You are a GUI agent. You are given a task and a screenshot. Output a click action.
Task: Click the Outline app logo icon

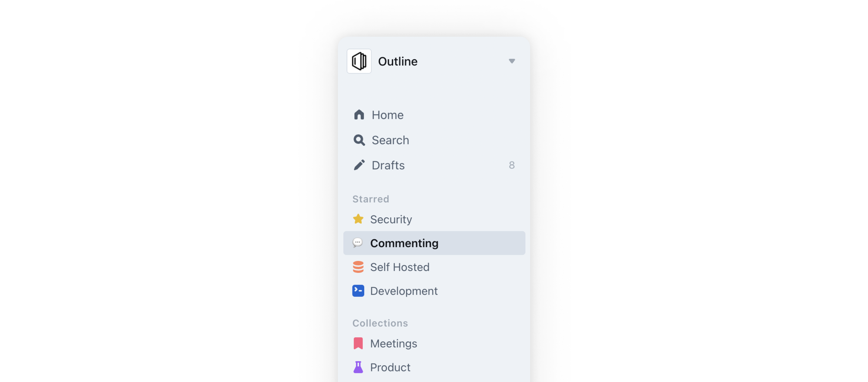tap(359, 61)
